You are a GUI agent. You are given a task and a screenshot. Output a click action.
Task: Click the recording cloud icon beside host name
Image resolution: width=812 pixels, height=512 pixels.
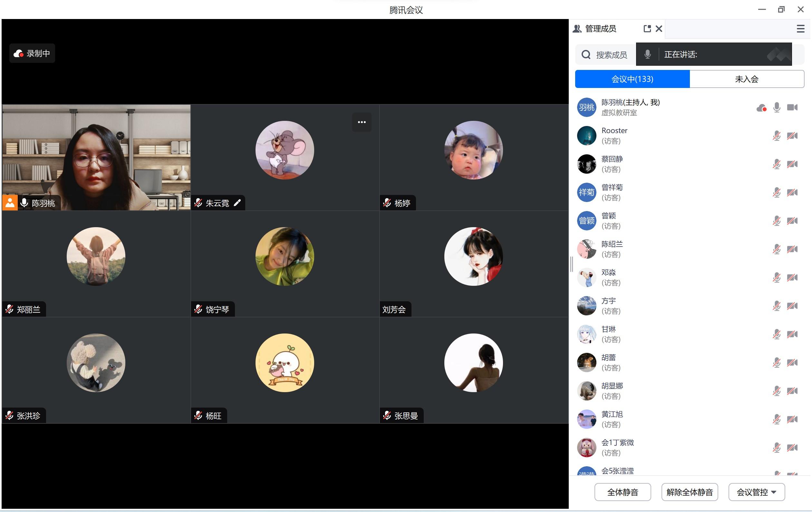(x=761, y=108)
